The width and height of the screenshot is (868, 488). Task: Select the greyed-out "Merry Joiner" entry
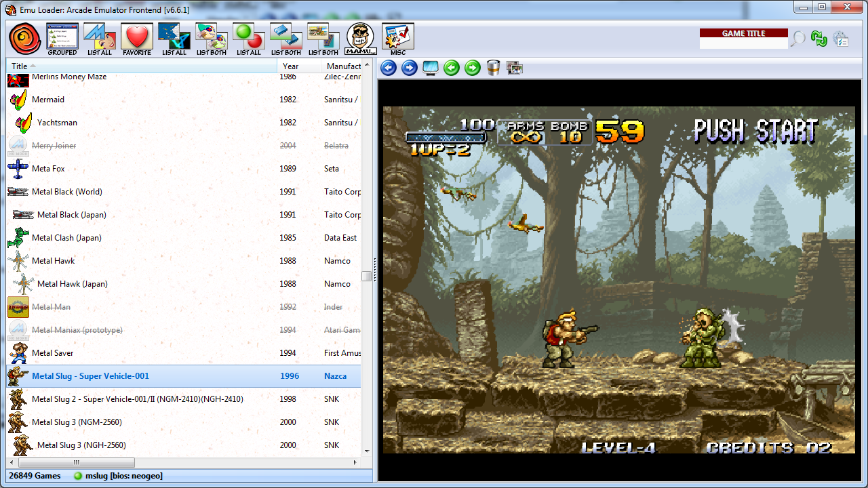(x=184, y=146)
